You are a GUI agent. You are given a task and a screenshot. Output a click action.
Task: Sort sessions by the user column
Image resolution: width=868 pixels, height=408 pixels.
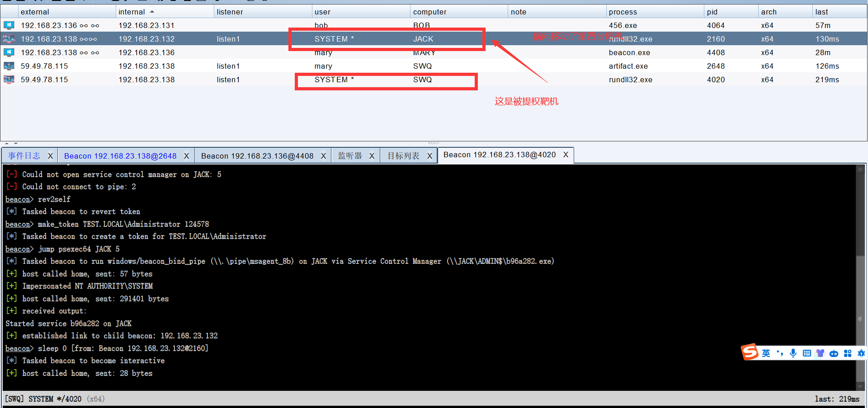point(360,12)
